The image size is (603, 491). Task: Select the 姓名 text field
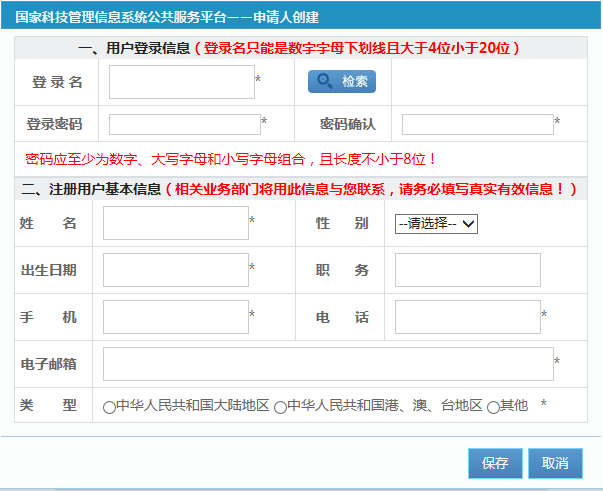tap(175, 223)
